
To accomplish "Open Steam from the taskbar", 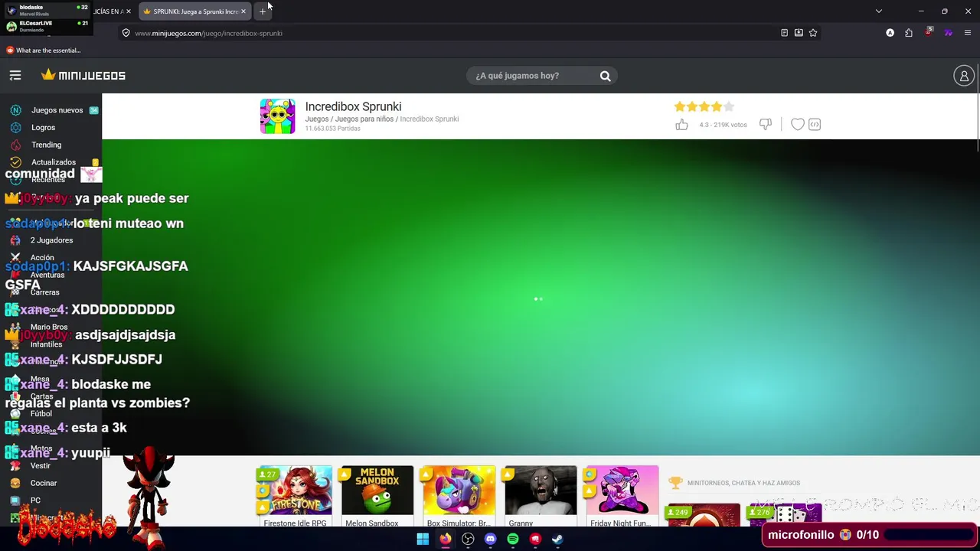I will coord(558,540).
